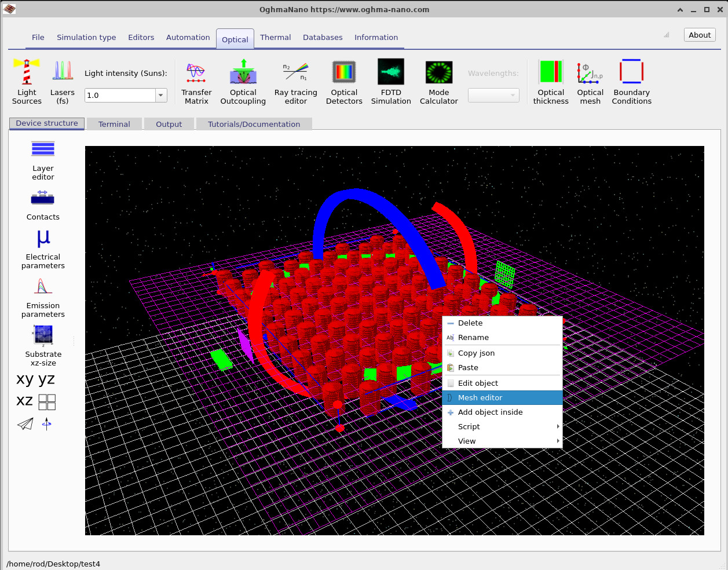This screenshot has width=728, height=570.
Task: Open the Automation ribbon tab
Action: 188,37
